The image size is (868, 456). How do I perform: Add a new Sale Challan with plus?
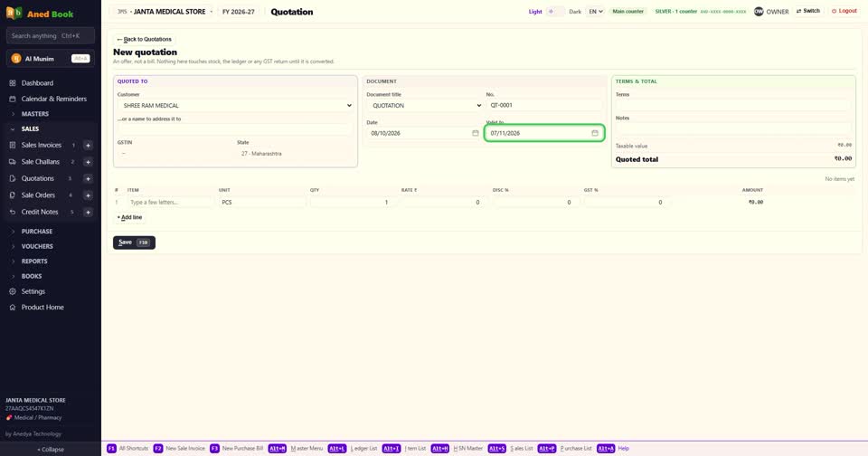coord(88,162)
